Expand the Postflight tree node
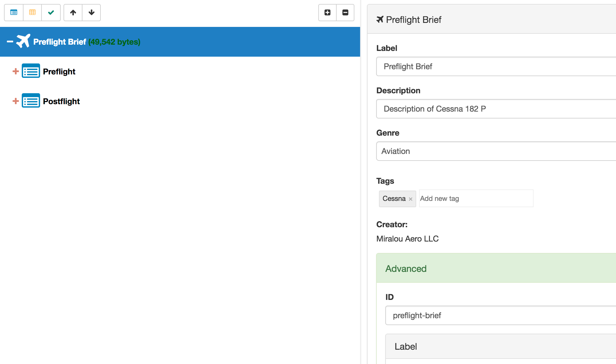Screen dimensions: 616x364 [x=16, y=101]
